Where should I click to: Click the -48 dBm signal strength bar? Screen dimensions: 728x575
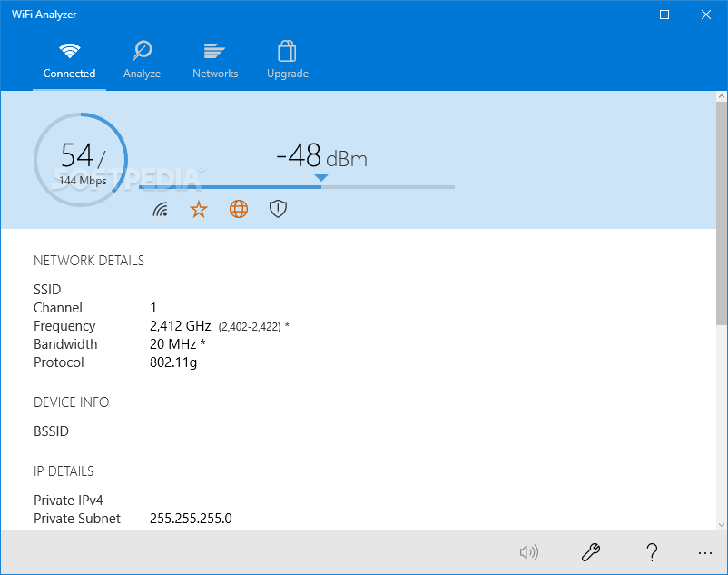297,187
